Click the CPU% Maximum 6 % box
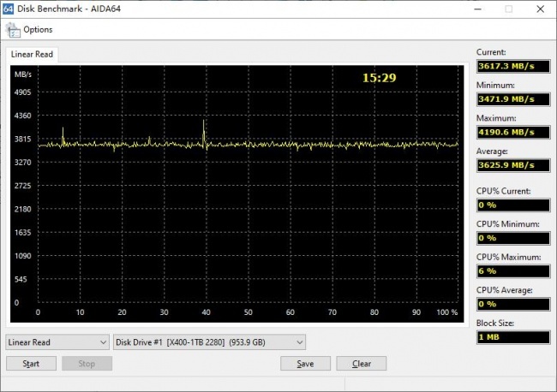This screenshot has height=392, width=557. point(513,271)
